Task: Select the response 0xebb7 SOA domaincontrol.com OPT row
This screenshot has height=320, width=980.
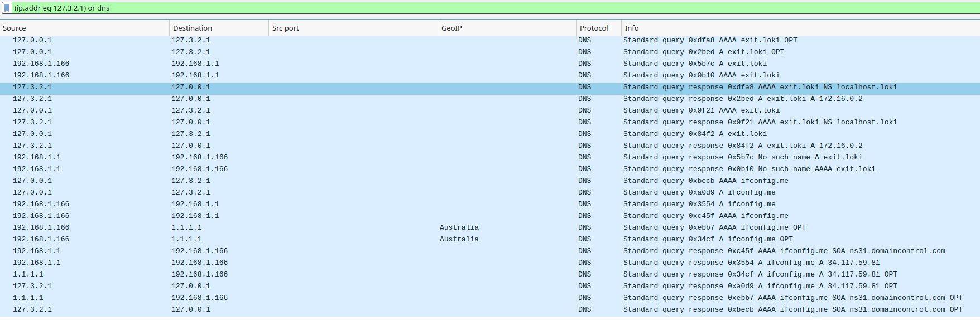Action: (x=490, y=298)
